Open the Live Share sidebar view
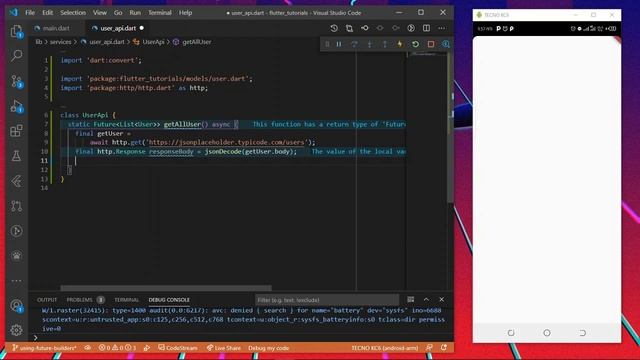 point(16,231)
